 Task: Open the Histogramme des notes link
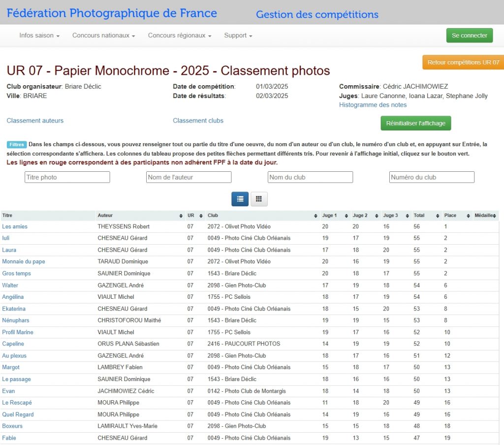tap(373, 105)
